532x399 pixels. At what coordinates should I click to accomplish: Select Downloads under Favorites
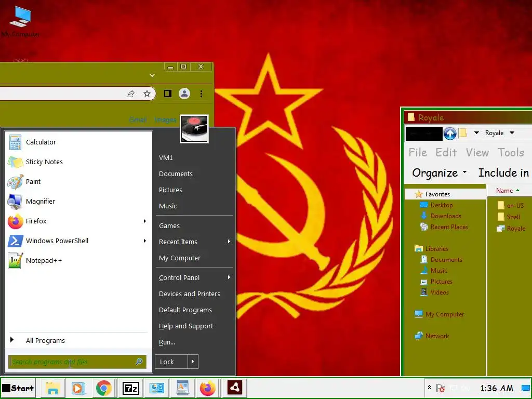click(441, 216)
